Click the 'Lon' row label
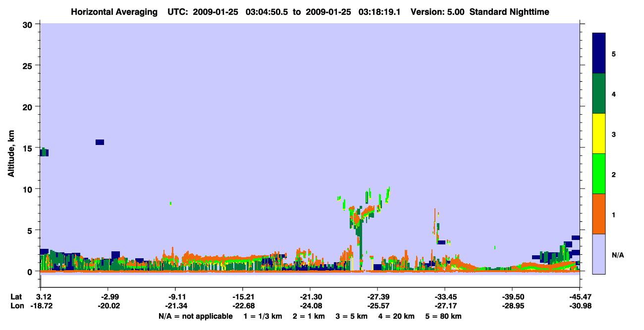644x330 pixels. click(16, 306)
